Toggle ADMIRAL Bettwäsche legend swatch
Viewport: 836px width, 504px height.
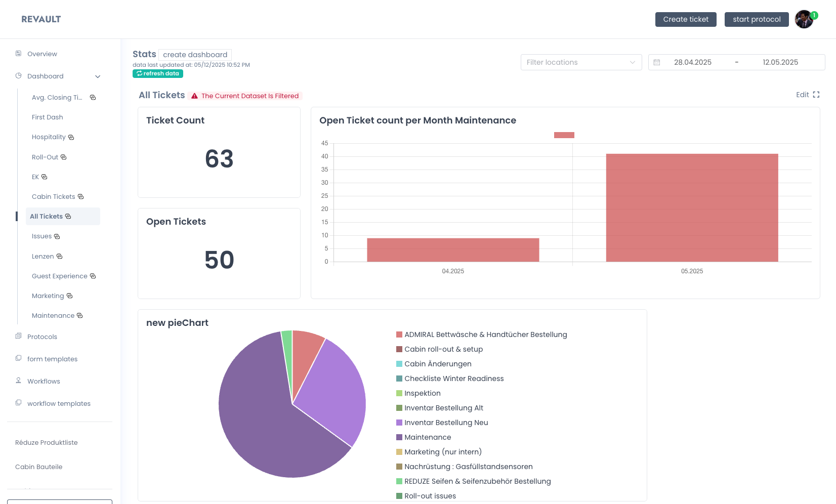(x=399, y=334)
